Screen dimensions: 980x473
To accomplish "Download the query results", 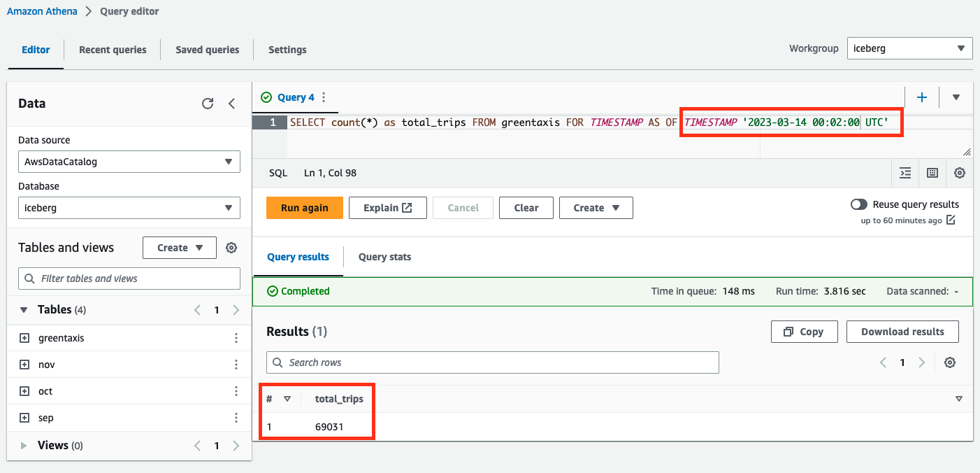I will [x=902, y=332].
